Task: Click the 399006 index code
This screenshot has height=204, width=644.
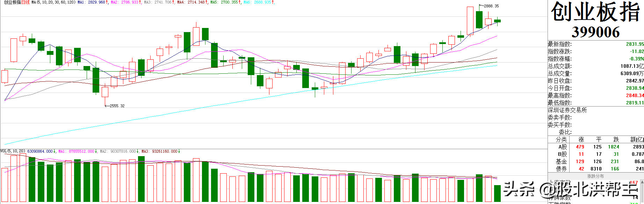Action: click(595, 32)
